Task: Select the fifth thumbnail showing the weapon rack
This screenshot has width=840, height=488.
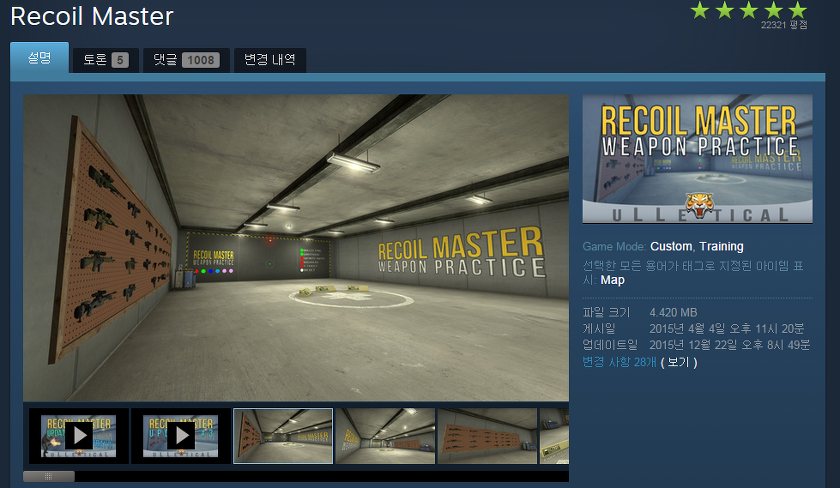Action: (x=487, y=435)
